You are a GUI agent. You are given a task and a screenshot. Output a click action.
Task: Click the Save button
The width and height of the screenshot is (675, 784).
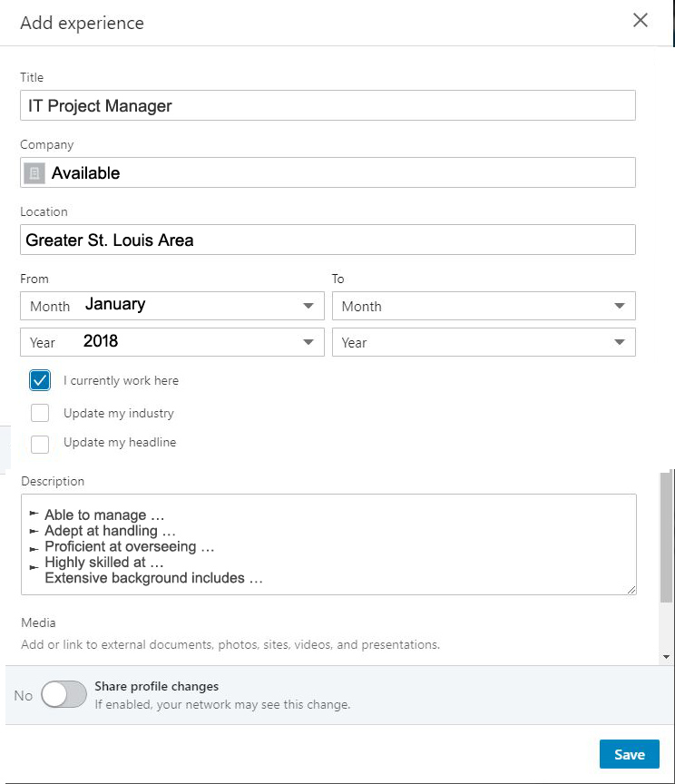[629, 754]
